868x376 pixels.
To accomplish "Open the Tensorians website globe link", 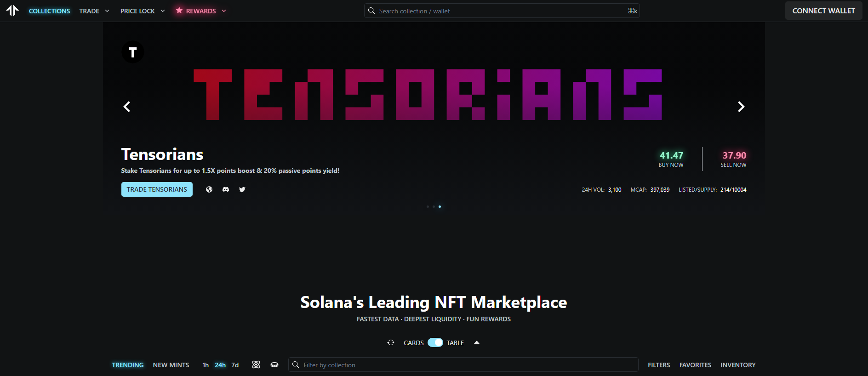I will pos(209,189).
